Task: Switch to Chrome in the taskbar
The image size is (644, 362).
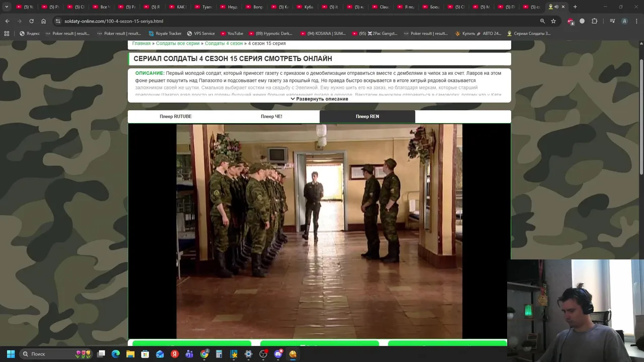Action: click(204, 354)
